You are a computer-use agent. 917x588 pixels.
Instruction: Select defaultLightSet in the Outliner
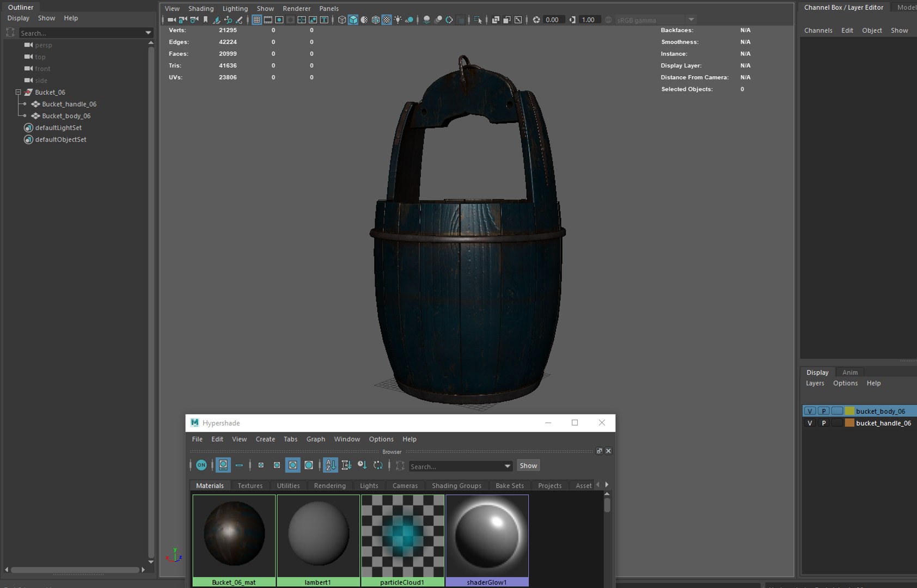coord(58,128)
